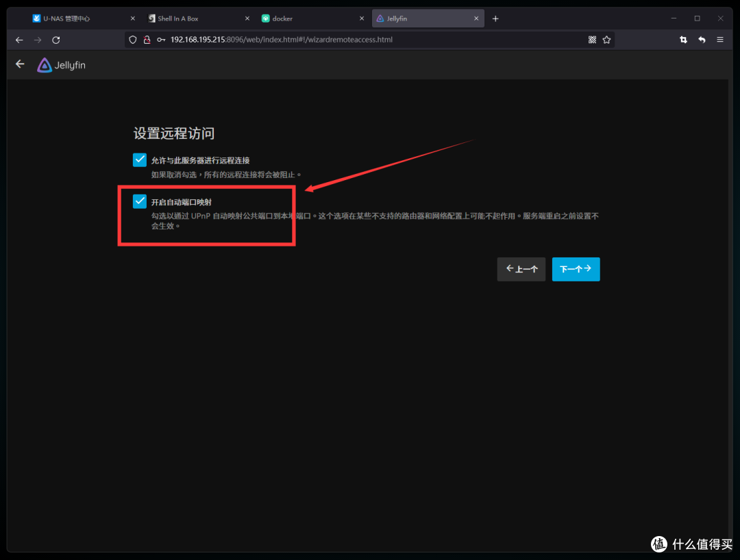
Task: Reload the page with the refresh icon
Action: click(56, 40)
